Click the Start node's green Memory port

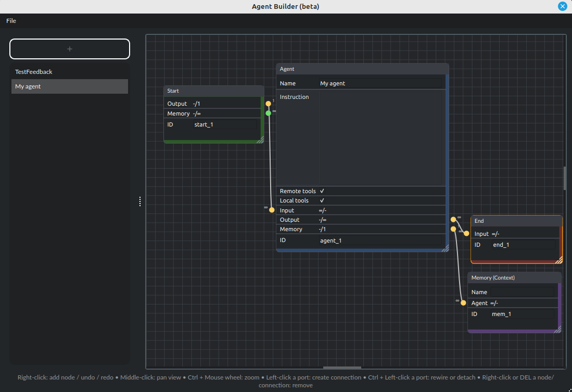click(268, 113)
